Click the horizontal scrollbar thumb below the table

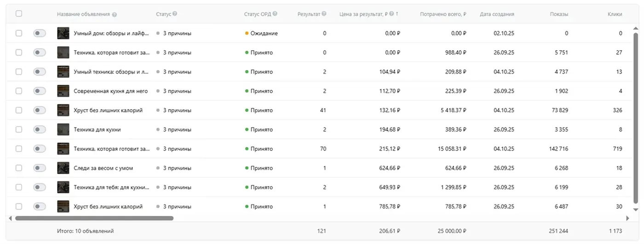pos(94,218)
